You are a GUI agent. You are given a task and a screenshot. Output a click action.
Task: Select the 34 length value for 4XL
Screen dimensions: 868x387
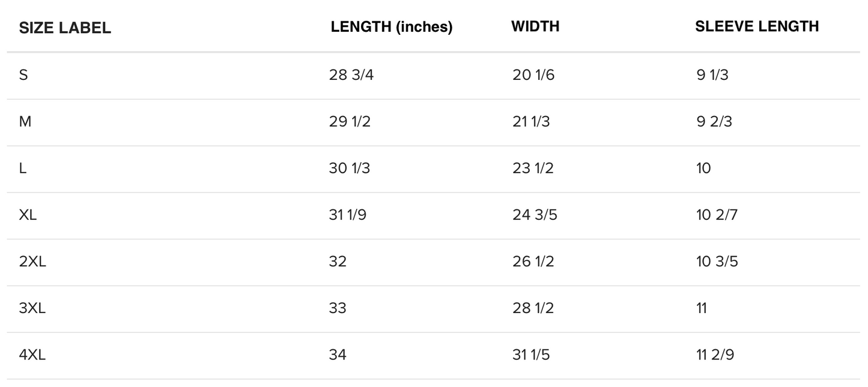pos(338,355)
